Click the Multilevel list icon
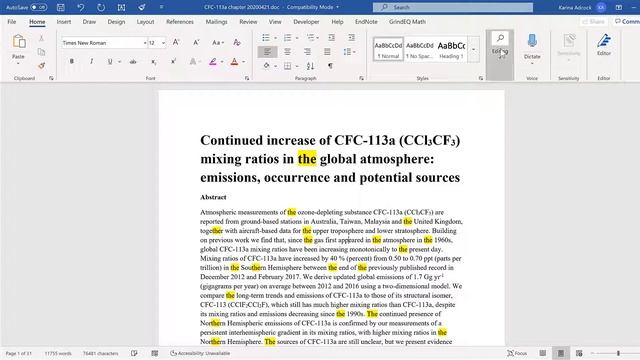The height and width of the screenshot is (360, 640). 311,38
